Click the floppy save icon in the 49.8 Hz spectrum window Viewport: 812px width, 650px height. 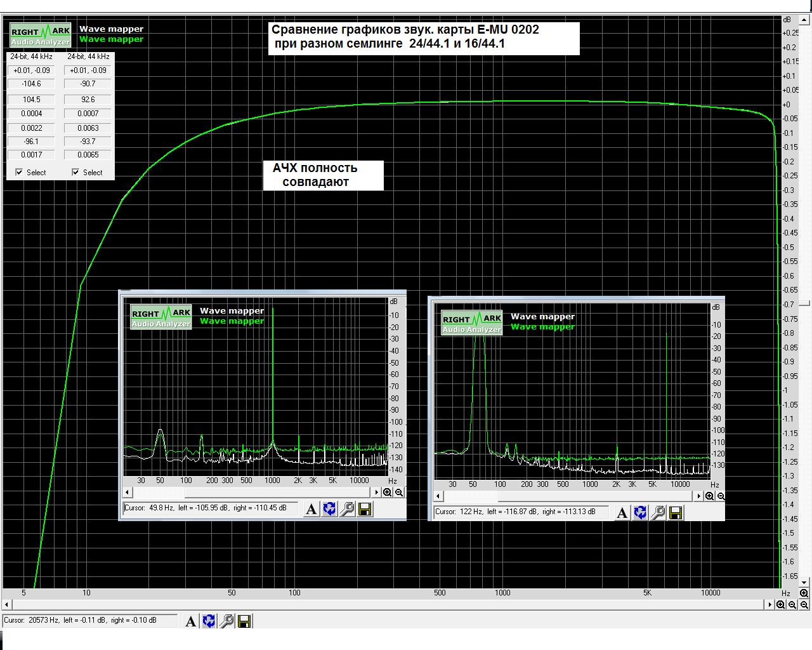(365, 509)
